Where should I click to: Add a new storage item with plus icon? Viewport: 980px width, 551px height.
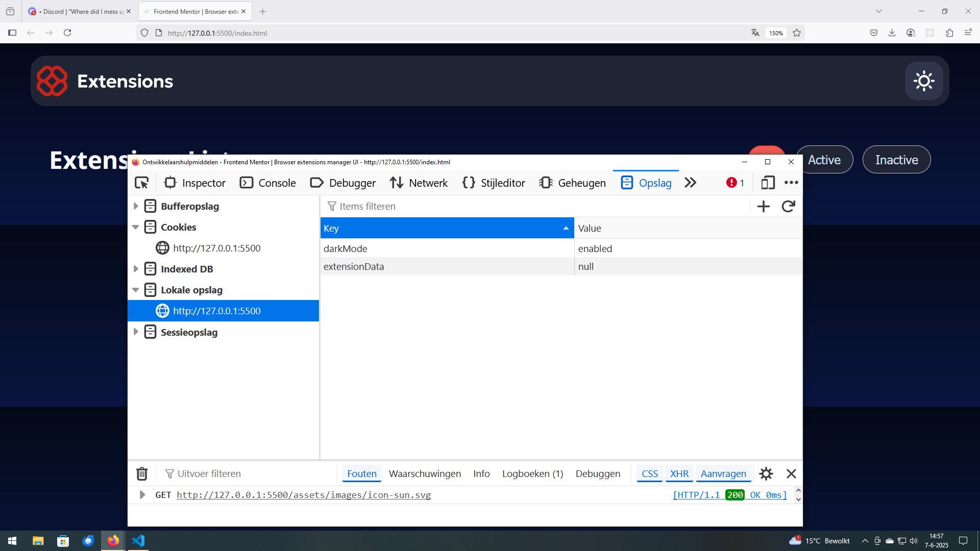point(763,206)
